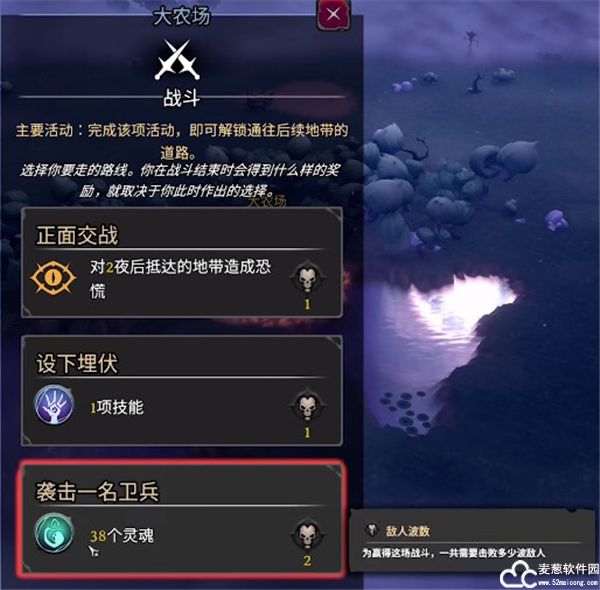600x590 pixels.
Task: Choose the highlighted 袭击一名卫兵 option
Action: (182, 519)
